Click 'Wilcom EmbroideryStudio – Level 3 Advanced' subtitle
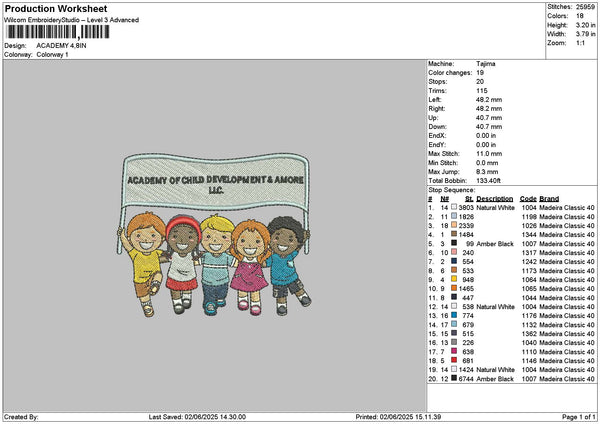This screenshot has width=600, height=424. pos(72,20)
